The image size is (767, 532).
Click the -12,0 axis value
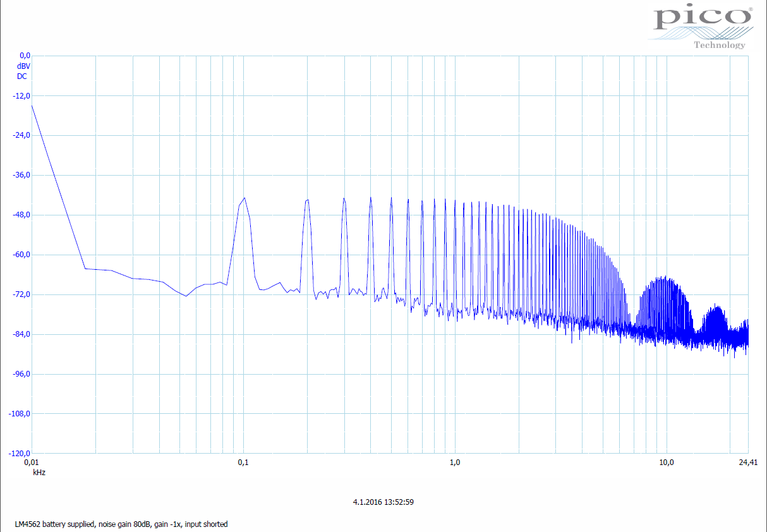click(x=23, y=95)
